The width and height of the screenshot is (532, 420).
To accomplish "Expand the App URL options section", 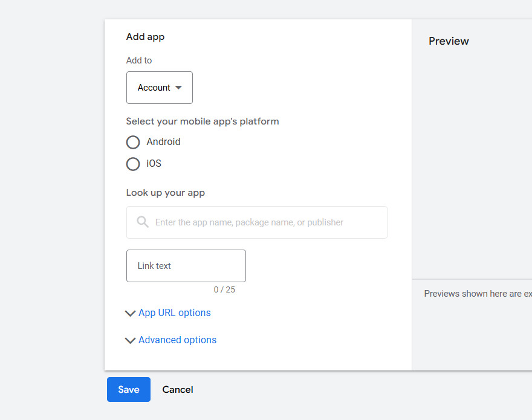I will coord(174,313).
